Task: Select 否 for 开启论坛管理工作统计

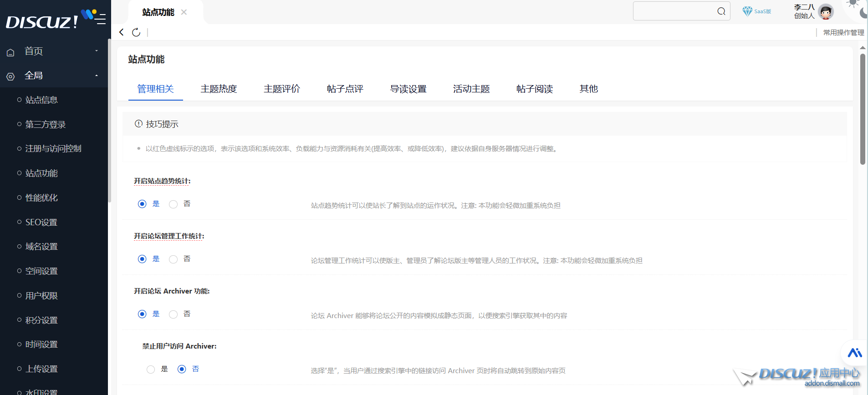Action: 174,259
